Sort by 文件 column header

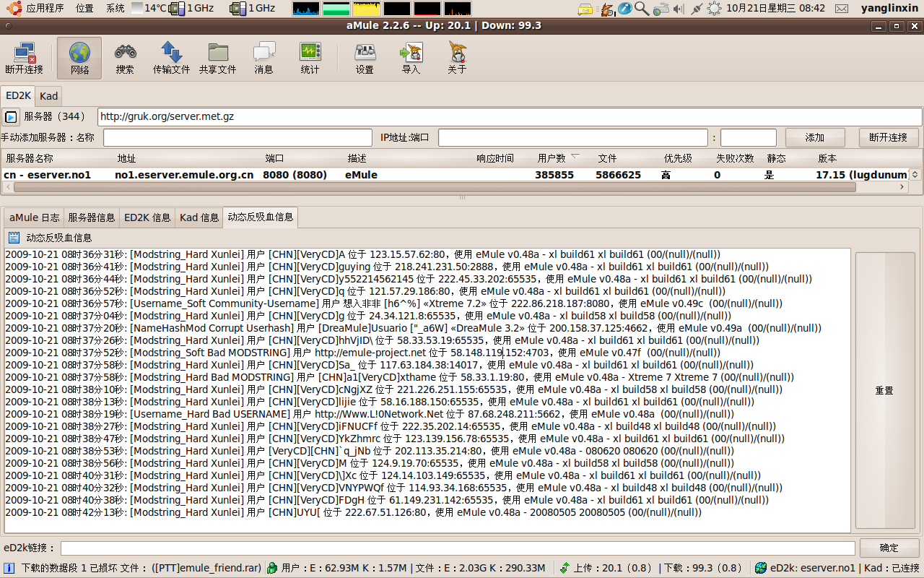(x=627, y=158)
